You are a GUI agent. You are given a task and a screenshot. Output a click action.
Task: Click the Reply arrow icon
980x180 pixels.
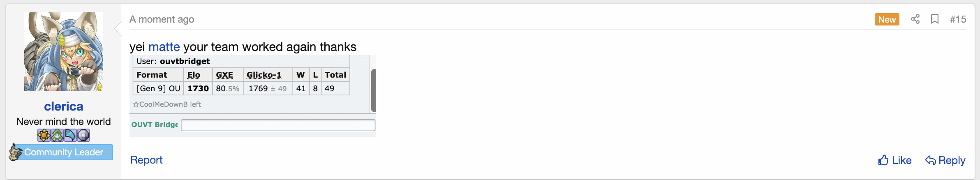[931, 160]
